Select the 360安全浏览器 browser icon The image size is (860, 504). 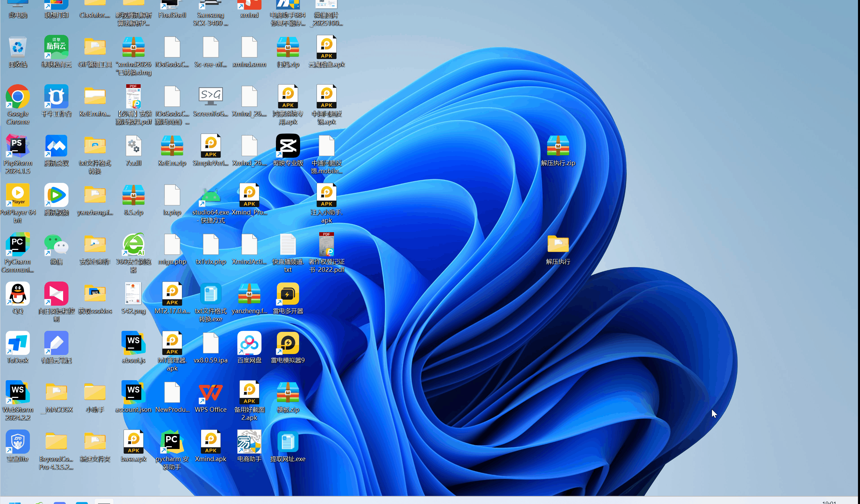(x=134, y=245)
